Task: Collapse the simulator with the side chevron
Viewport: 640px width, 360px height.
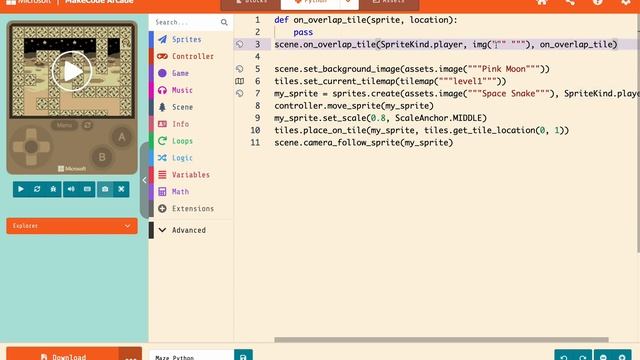Action: [144, 180]
